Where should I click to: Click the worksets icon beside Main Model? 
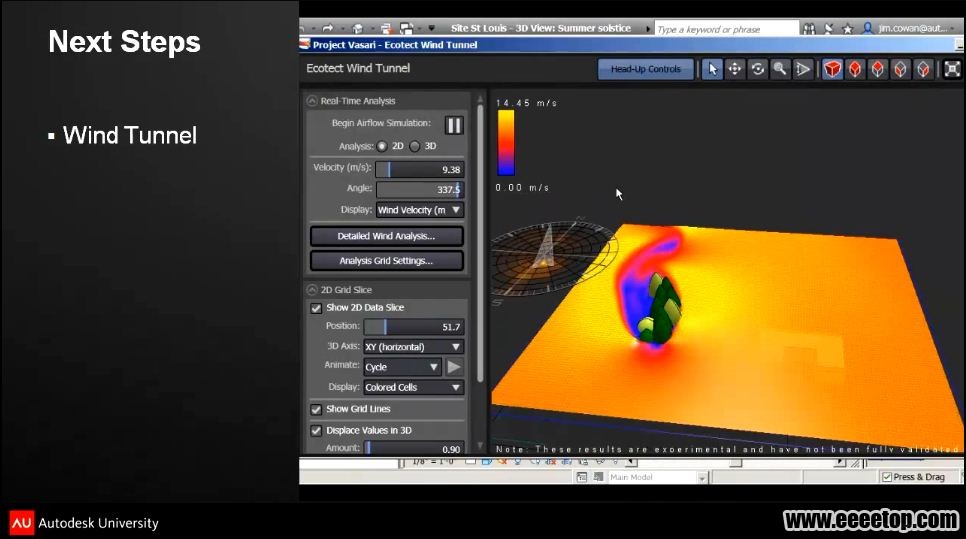582,477
